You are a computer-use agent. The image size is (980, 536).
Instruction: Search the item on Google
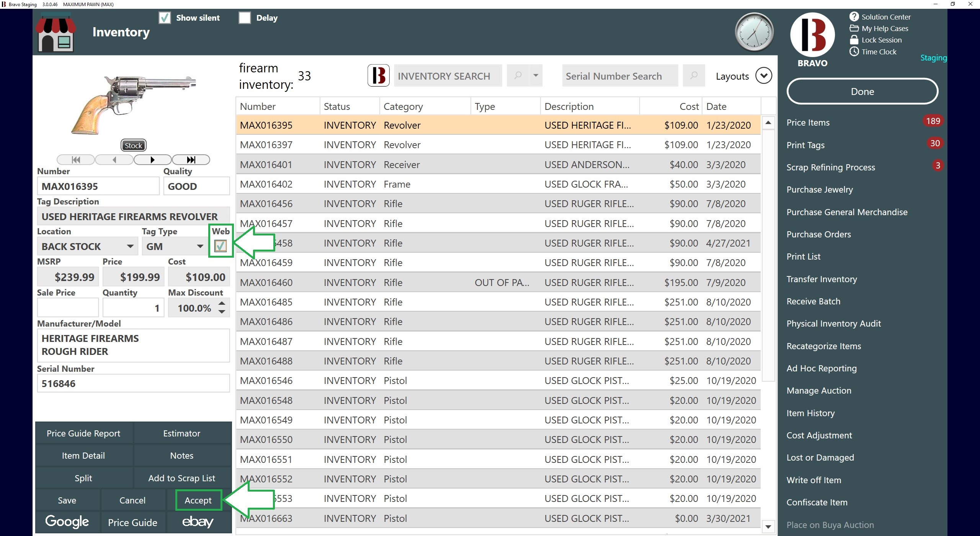tap(67, 521)
